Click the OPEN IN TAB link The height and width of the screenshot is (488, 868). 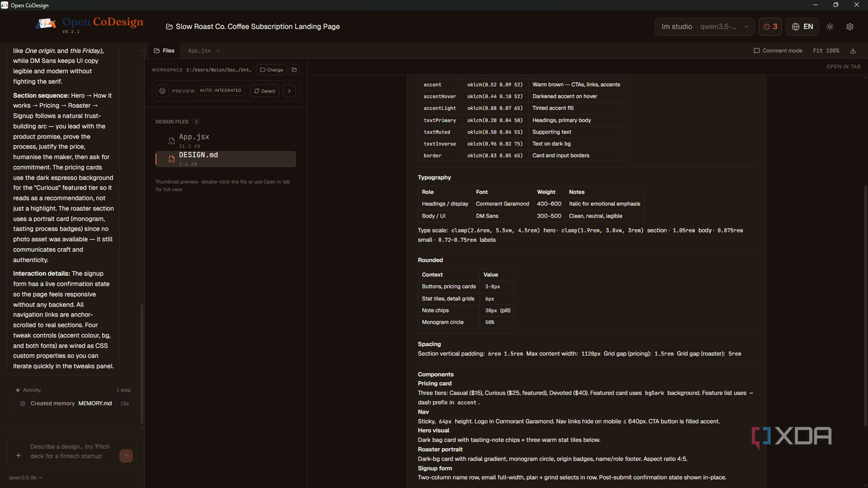coord(843,66)
